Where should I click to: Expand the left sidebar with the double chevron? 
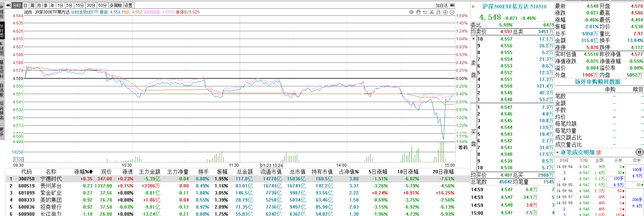2,6
